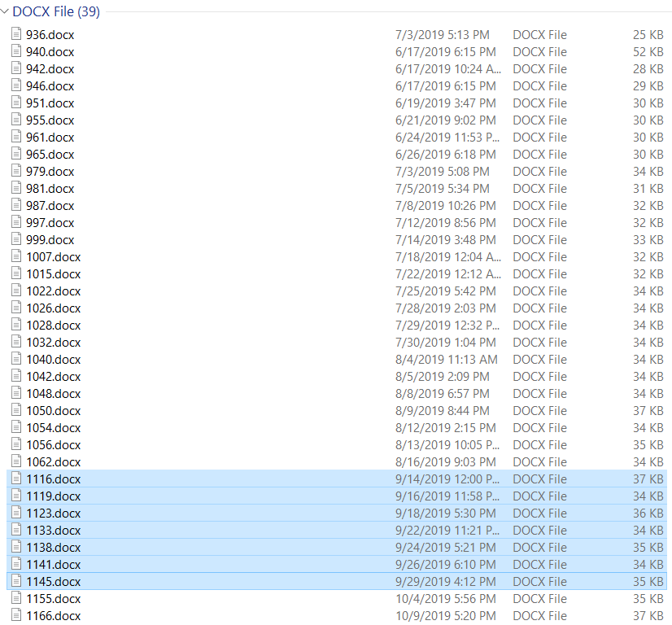672x625 pixels.
Task: Select the 1145.docx file name
Action: [53, 581]
